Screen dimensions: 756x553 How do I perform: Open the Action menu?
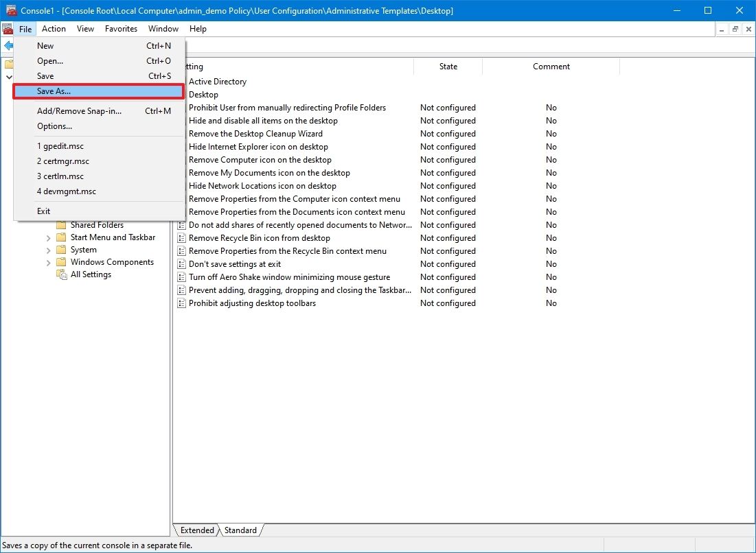[x=54, y=29]
